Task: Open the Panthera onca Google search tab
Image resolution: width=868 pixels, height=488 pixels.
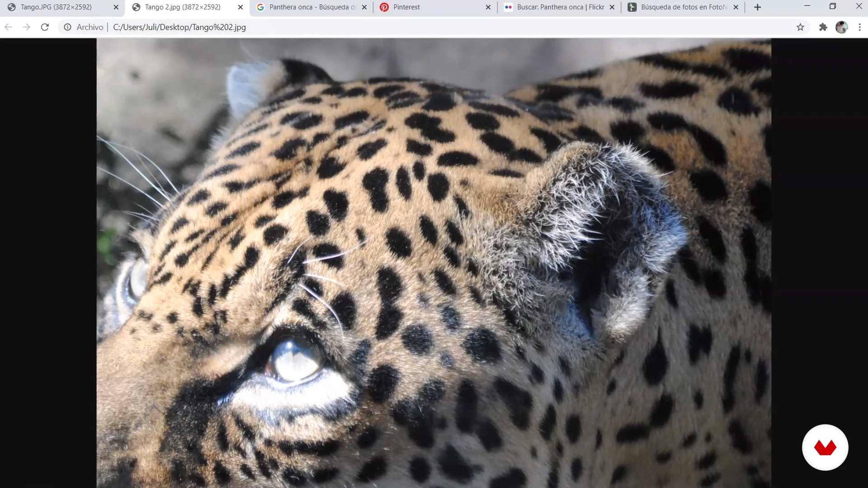Action: (x=313, y=7)
